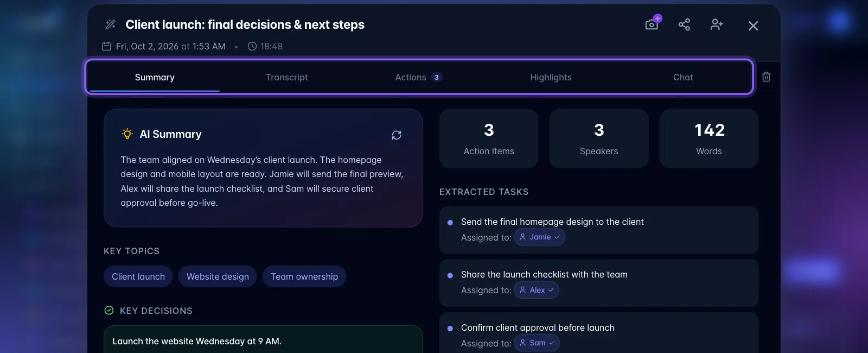Click decision 'Launch the website Wednesday at 9 AM.'
The width and height of the screenshot is (868, 353).
[197, 341]
